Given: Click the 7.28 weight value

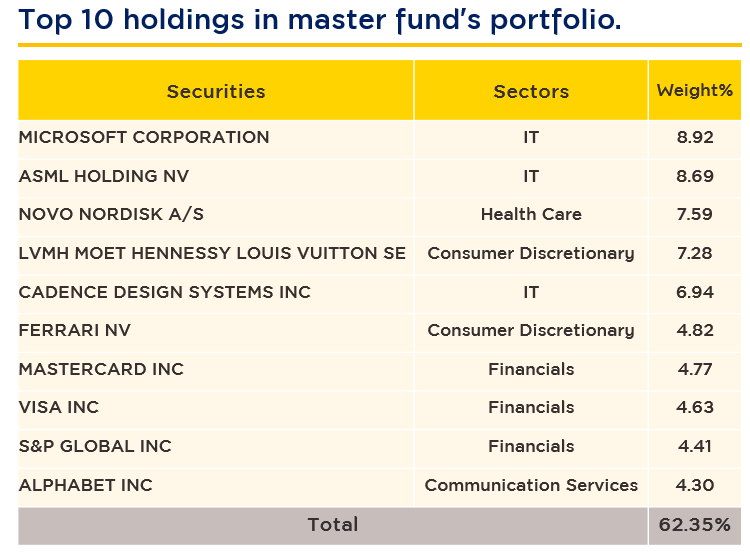Looking at the screenshot, I should click(694, 254).
